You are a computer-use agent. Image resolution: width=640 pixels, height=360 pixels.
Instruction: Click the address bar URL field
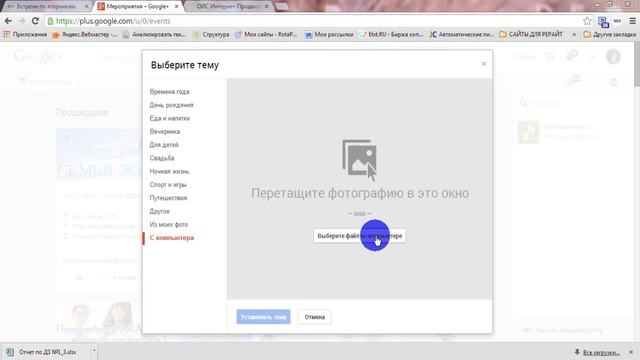pos(314,21)
